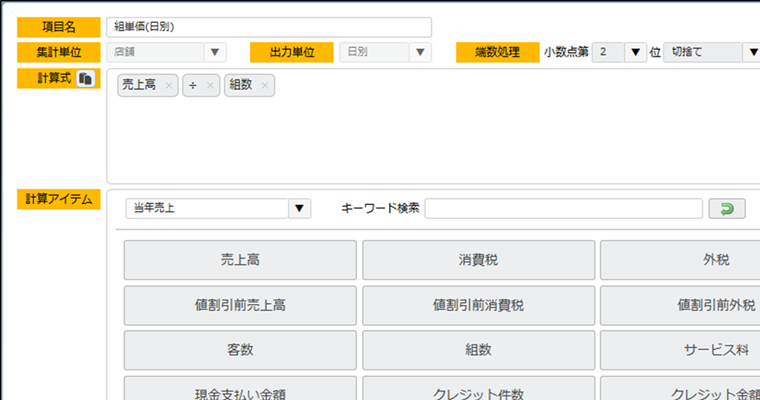
Task: Click the copy icon beside 計算式
Action: click(86, 79)
